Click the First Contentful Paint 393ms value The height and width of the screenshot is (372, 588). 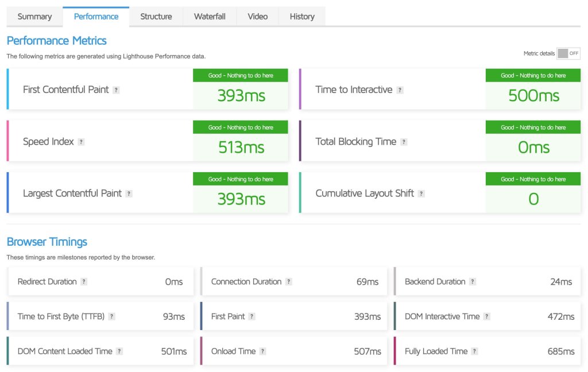click(x=241, y=96)
